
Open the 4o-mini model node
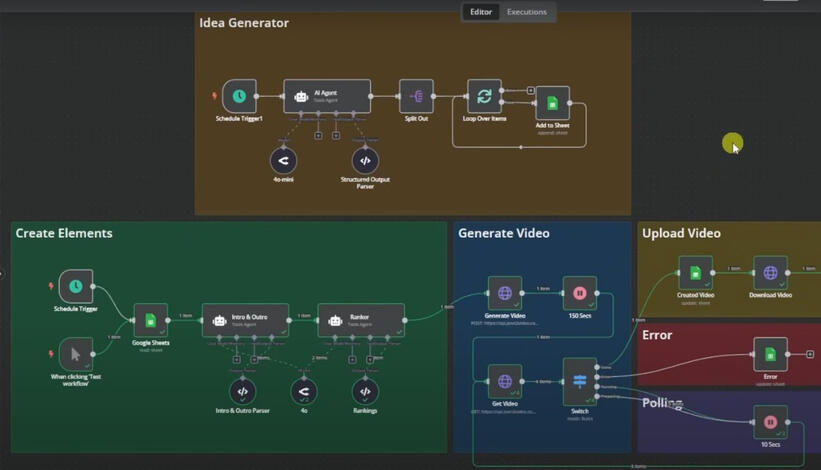pos(283,160)
